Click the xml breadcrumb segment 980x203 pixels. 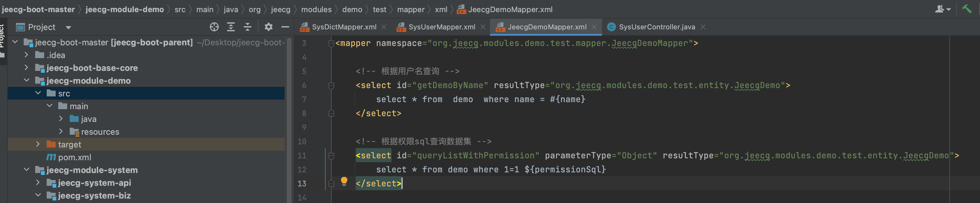point(441,9)
